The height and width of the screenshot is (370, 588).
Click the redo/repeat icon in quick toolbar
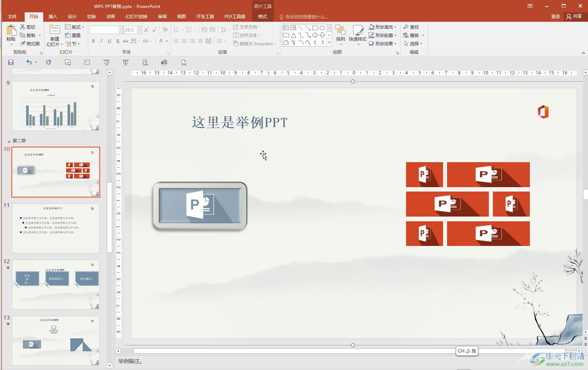[x=48, y=62]
